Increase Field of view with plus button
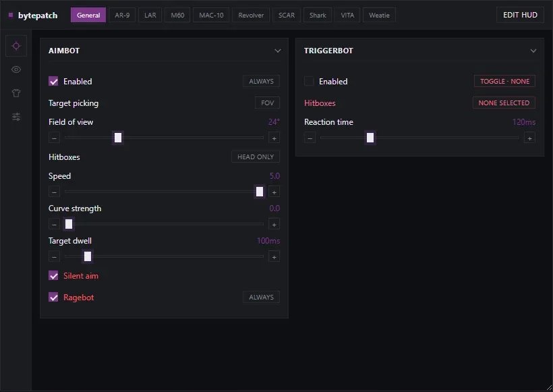Viewport: 553px width, 392px height. (x=274, y=138)
